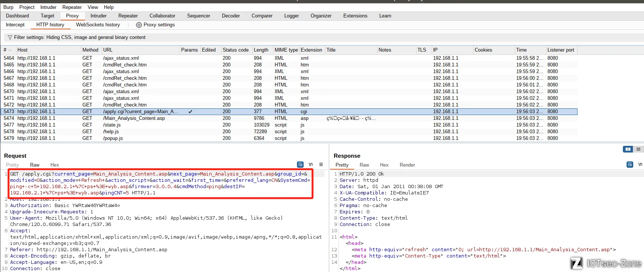
Task: Click the Authorization header line in request
Action: 65,206
